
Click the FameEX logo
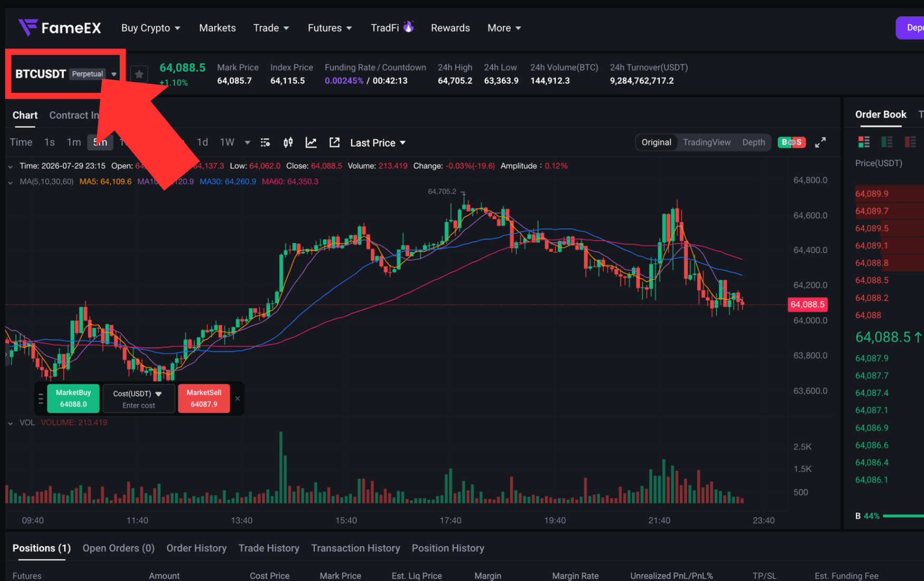coord(60,27)
